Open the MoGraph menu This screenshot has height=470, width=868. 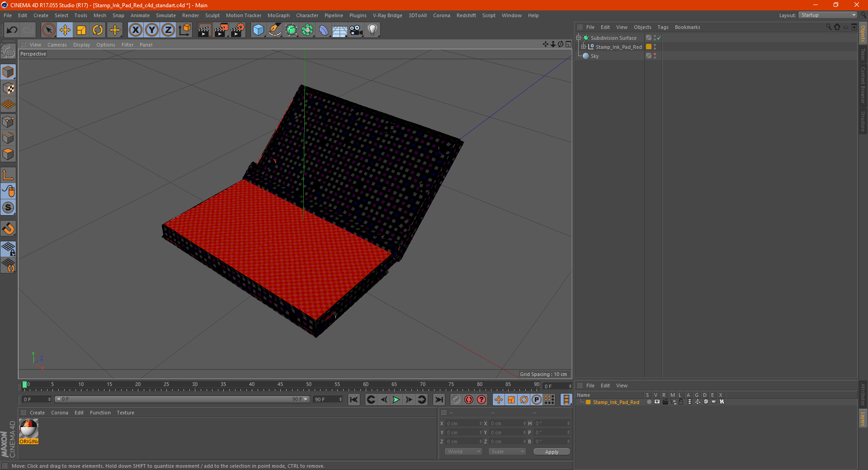(x=278, y=15)
